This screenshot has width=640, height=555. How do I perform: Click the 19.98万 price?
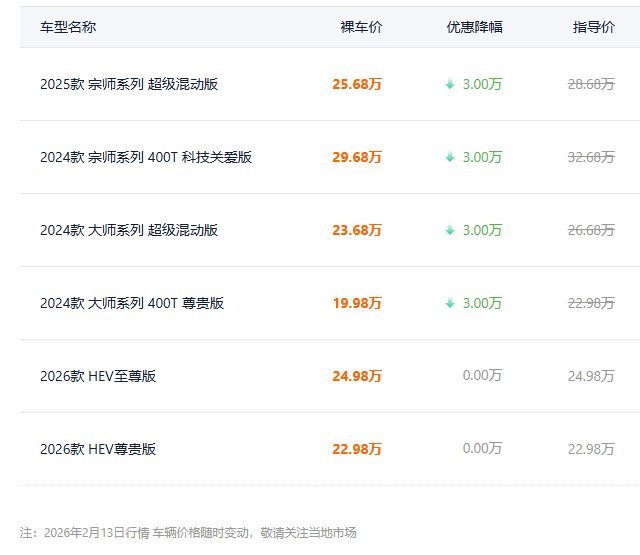tap(357, 304)
